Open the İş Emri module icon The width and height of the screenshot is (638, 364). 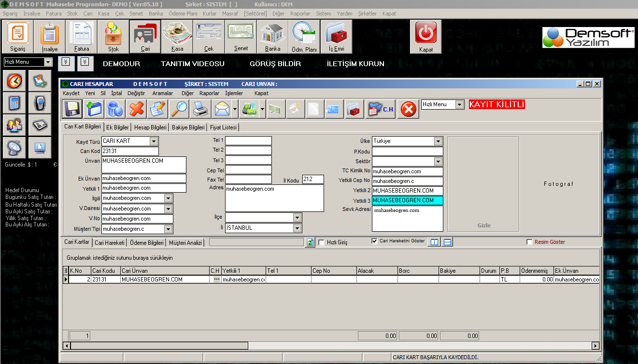point(337,37)
